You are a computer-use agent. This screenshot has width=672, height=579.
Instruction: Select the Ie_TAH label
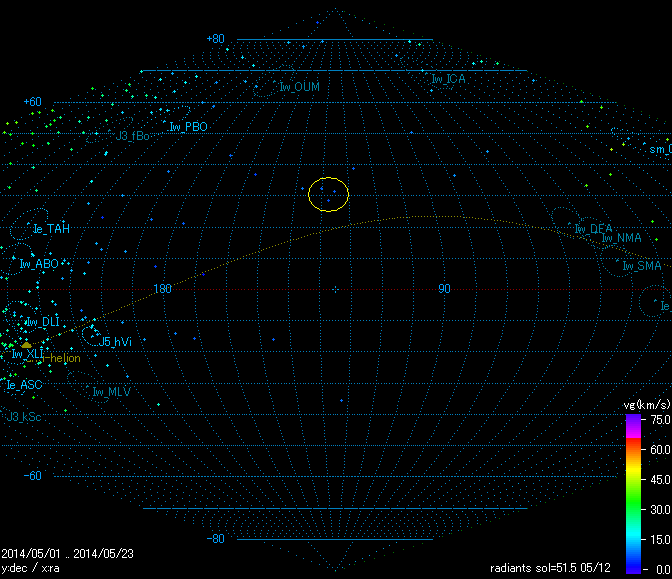pos(51,229)
